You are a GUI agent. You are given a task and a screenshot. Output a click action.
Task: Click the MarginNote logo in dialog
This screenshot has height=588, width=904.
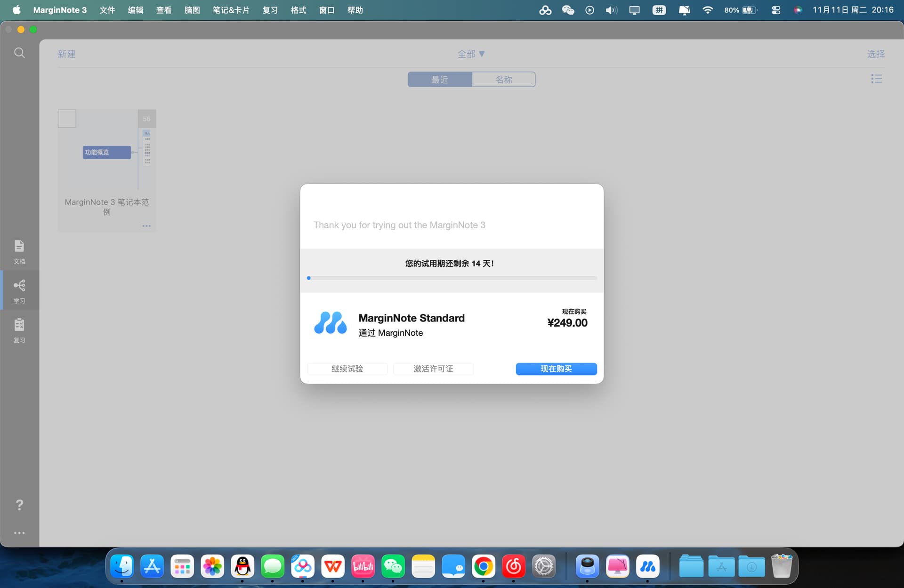330,323
